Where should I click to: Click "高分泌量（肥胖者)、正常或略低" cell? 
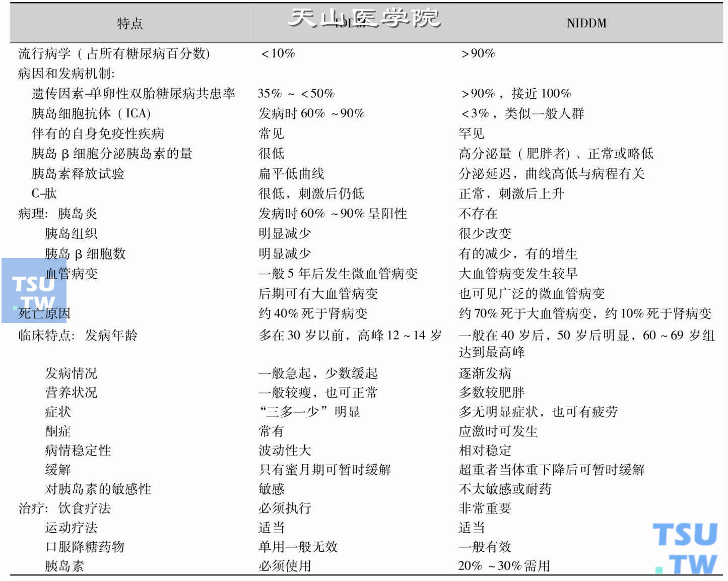[x=556, y=154]
